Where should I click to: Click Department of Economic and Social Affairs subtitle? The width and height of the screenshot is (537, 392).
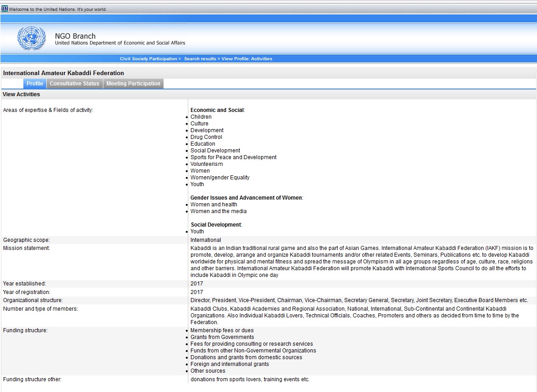[x=120, y=43]
